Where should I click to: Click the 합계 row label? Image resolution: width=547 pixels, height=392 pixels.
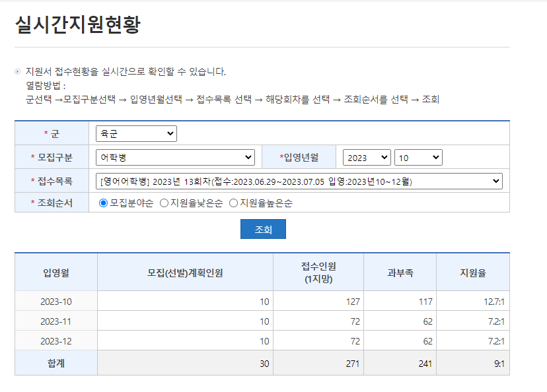(55, 363)
